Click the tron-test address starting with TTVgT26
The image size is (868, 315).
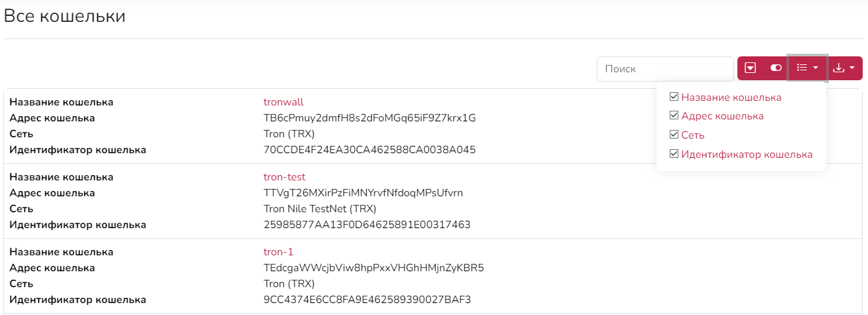click(x=363, y=193)
